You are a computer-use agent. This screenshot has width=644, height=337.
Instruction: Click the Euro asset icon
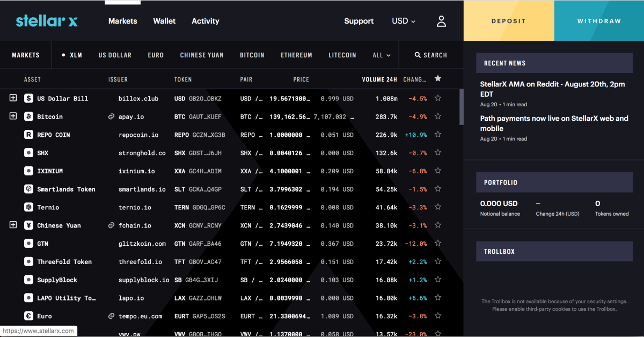[x=28, y=316]
